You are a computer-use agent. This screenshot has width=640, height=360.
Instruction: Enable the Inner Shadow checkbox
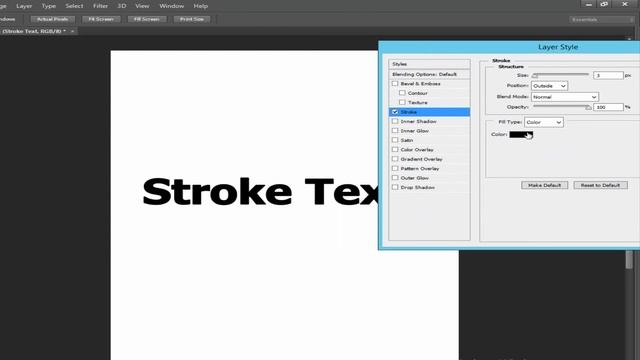395,121
